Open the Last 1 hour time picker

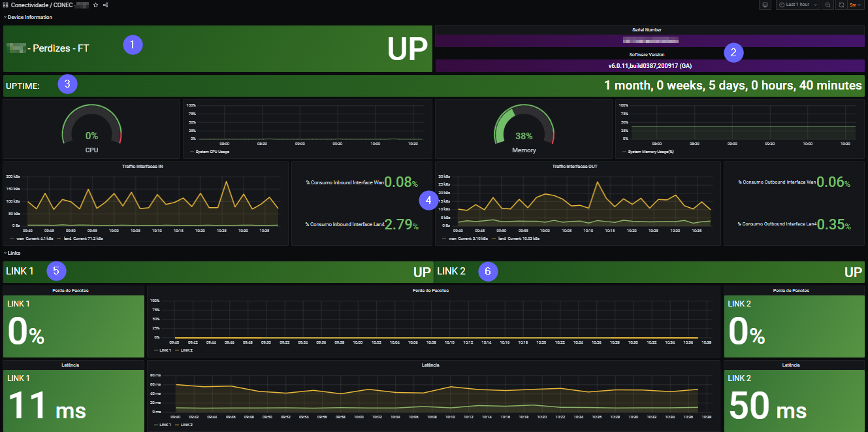click(x=797, y=5)
